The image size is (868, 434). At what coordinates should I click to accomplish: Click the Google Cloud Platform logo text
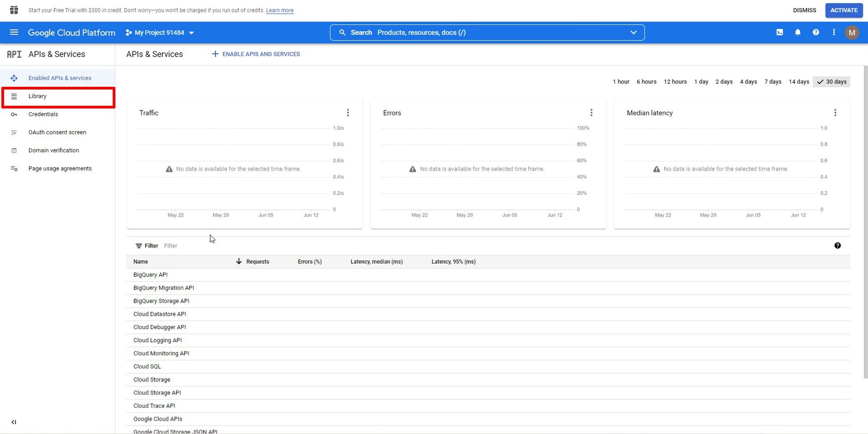click(x=71, y=33)
